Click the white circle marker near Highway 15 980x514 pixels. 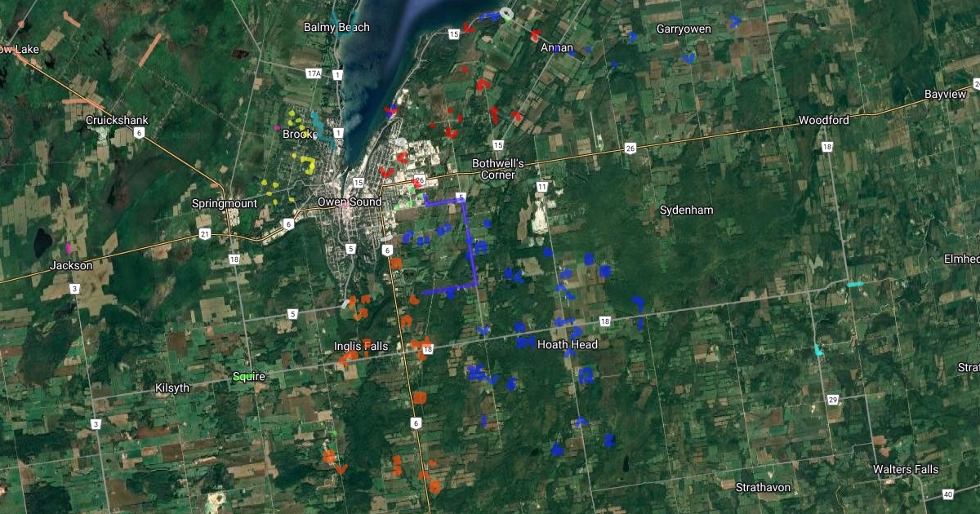506,14
